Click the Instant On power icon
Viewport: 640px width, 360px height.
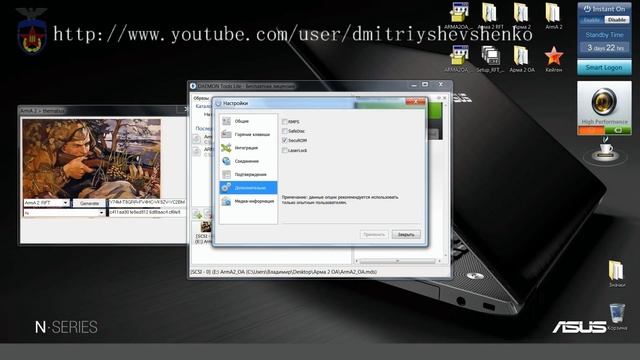point(587,9)
